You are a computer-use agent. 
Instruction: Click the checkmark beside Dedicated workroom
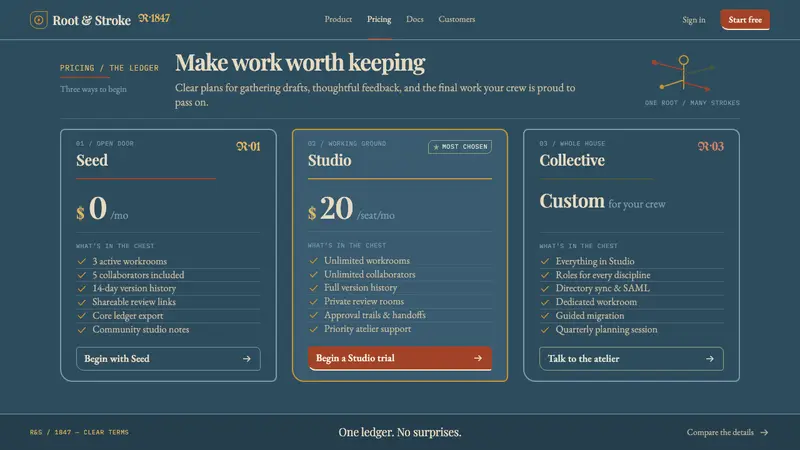(545, 302)
